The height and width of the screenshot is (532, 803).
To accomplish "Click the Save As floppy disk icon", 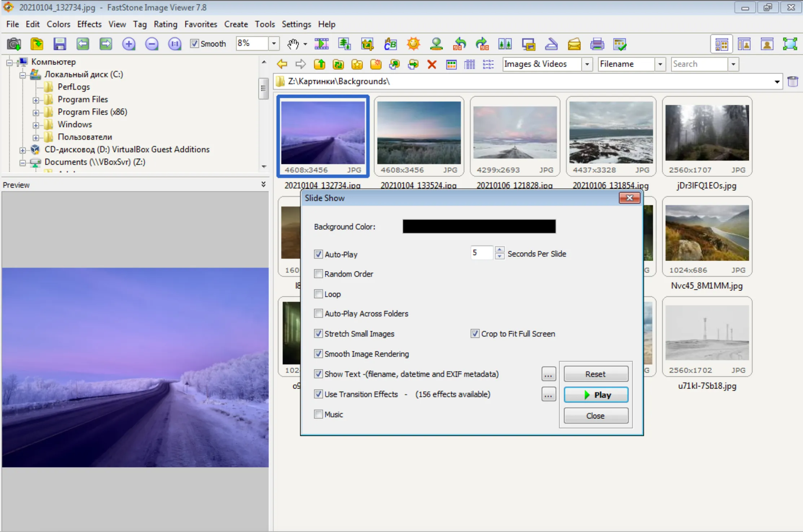I will pyautogui.click(x=60, y=44).
